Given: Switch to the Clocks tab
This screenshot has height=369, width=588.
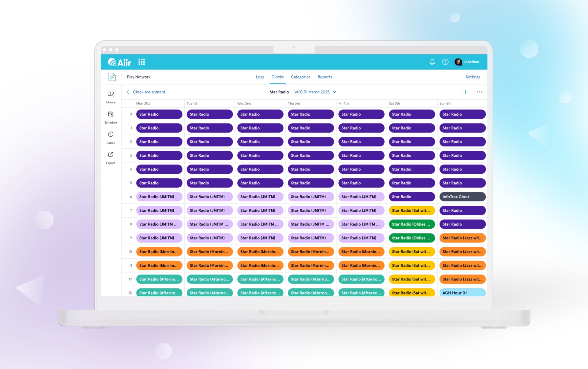Looking at the screenshot, I should 277,77.
